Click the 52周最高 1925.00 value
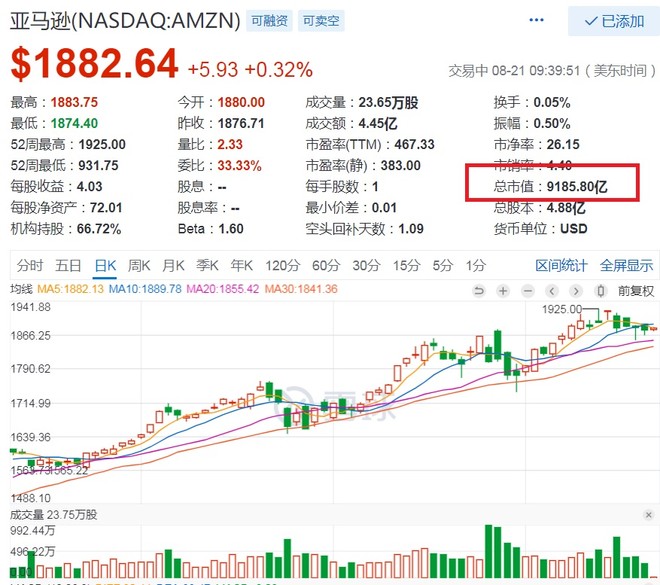The height and width of the screenshot is (585, 660). (102, 144)
